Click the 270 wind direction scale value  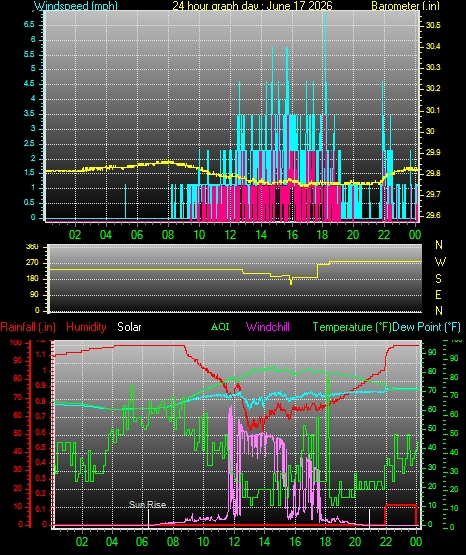point(32,263)
